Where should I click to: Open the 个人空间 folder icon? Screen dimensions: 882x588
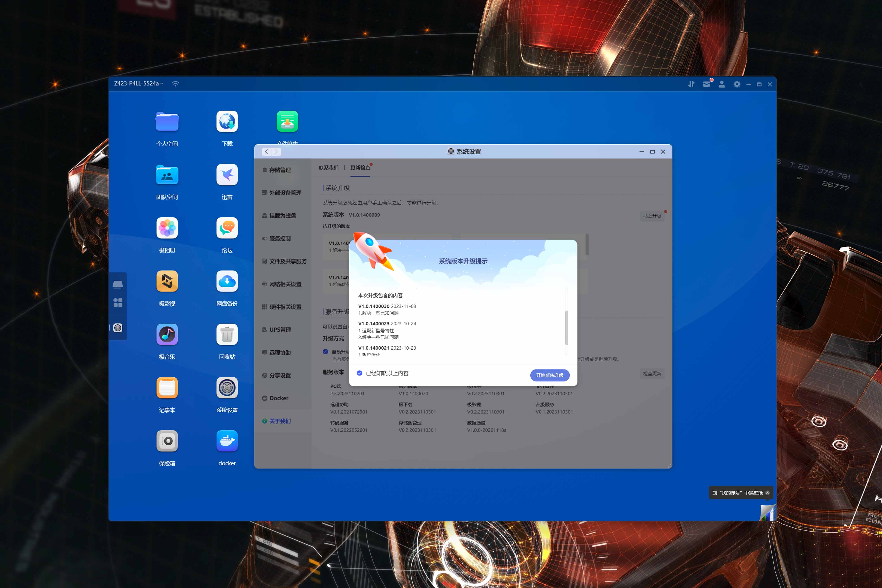click(x=167, y=121)
